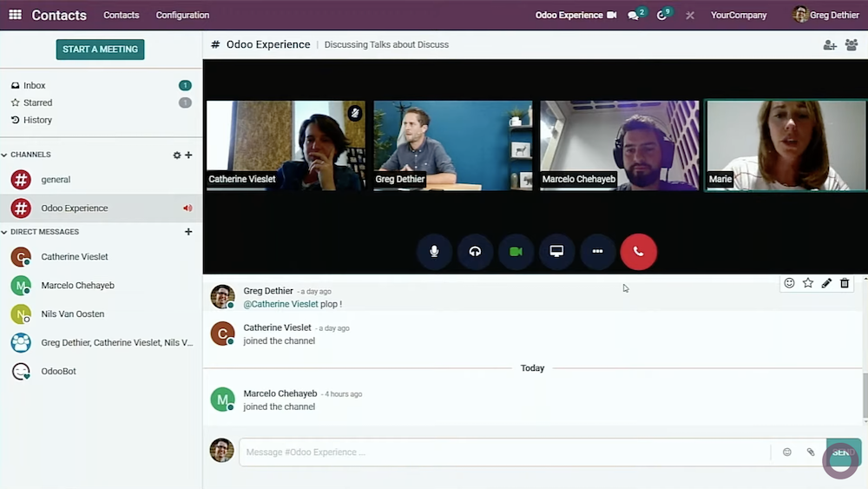Hang up with the red phone button

click(638, 252)
